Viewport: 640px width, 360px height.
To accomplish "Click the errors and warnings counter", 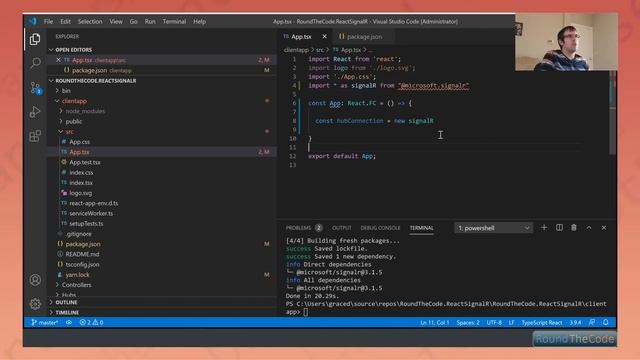I will click(x=91, y=322).
